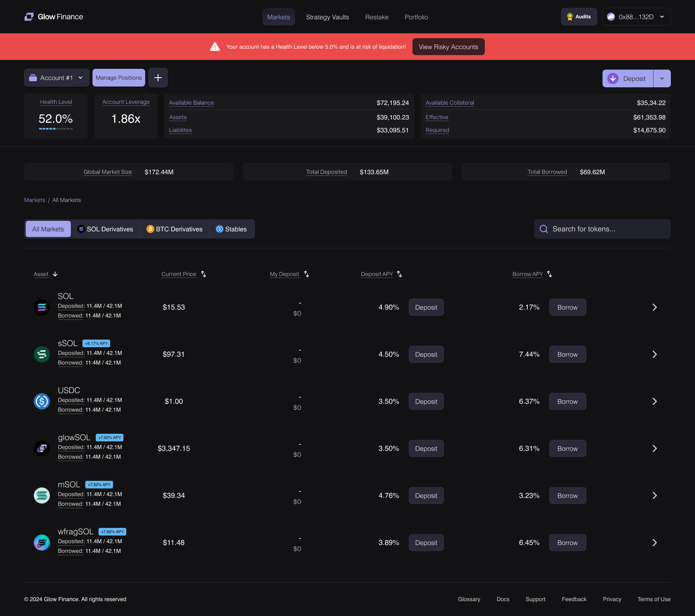
Task: Click View Risky Accounts button
Action: pos(448,47)
